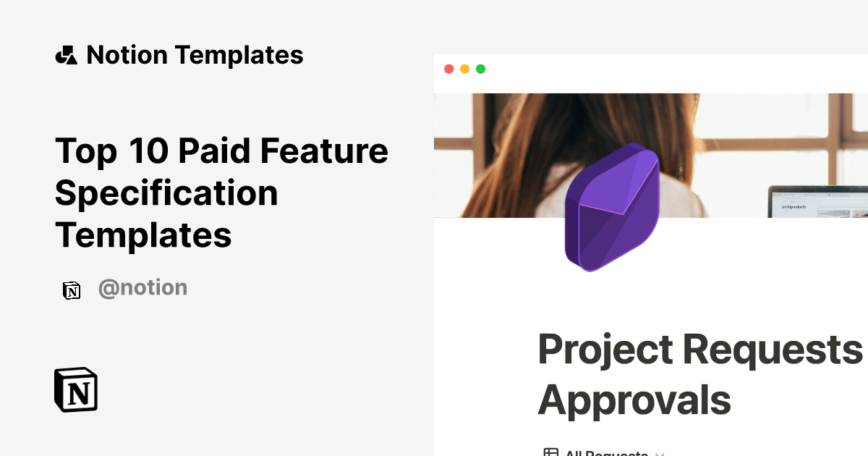868x456 pixels.
Task: Click the purple gem page icon on the preview
Action: point(612,208)
